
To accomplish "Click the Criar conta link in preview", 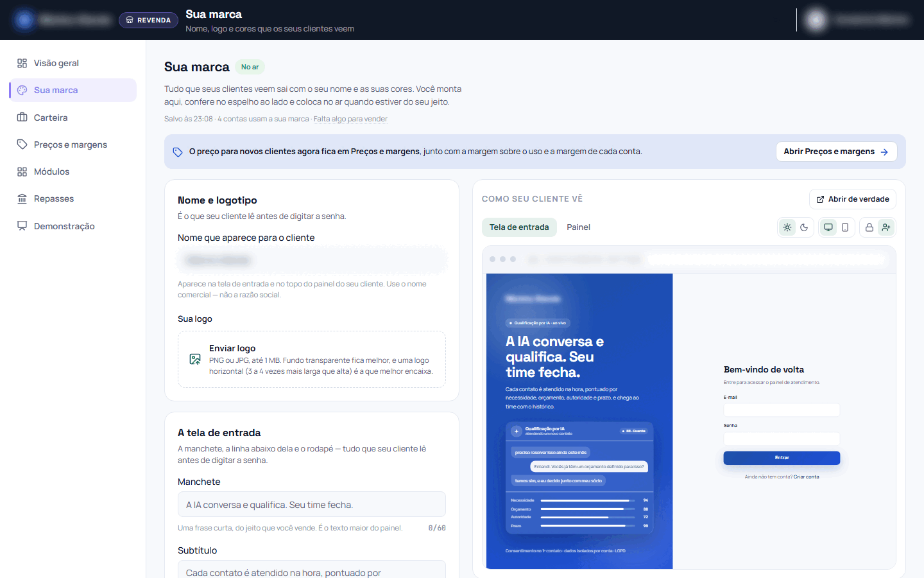I will coord(806,477).
